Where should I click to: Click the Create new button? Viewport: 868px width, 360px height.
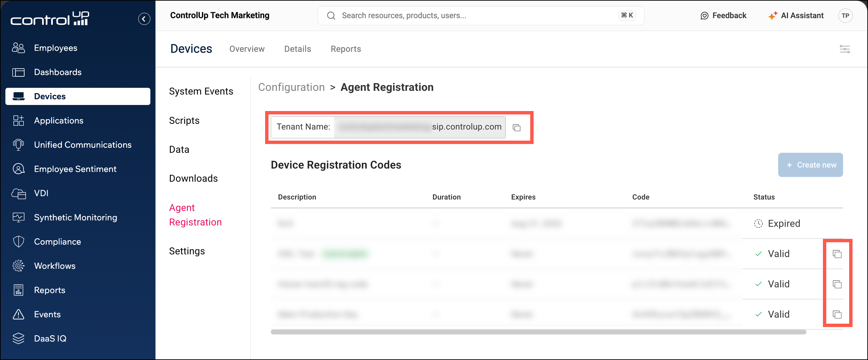[x=810, y=165]
